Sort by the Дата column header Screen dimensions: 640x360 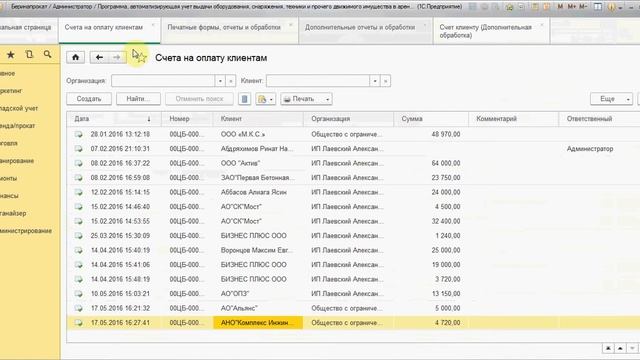coord(114,119)
